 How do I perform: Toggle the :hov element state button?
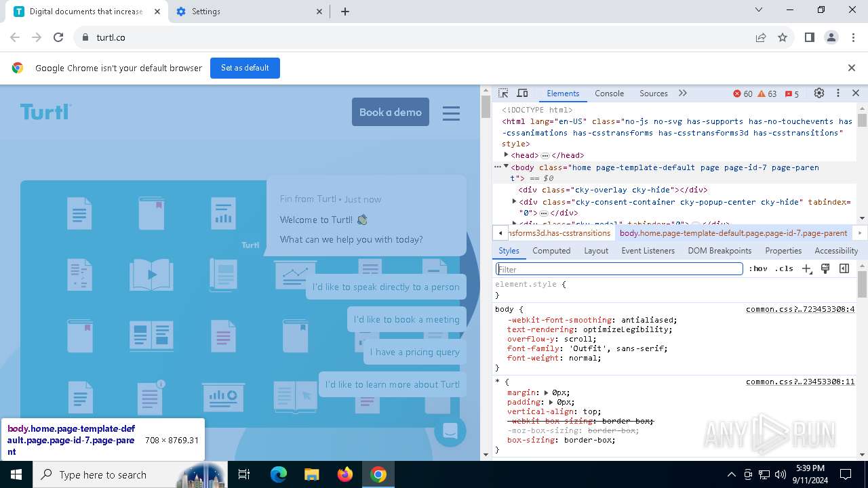758,269
